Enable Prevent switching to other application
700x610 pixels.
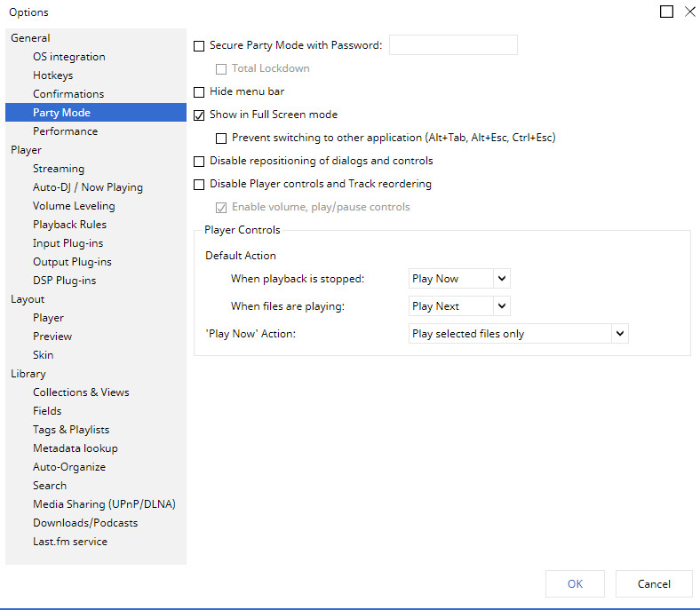point(221,138)
